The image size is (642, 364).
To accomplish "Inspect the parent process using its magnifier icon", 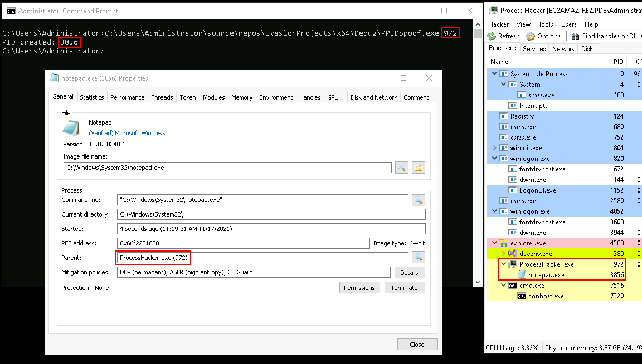I will 418,257.
